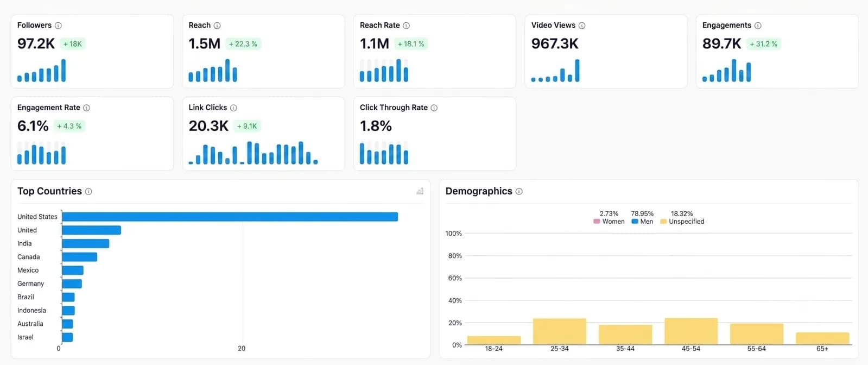Click the 967.3K Video Views value
The image size is (868, 365).
click(555, 43)
